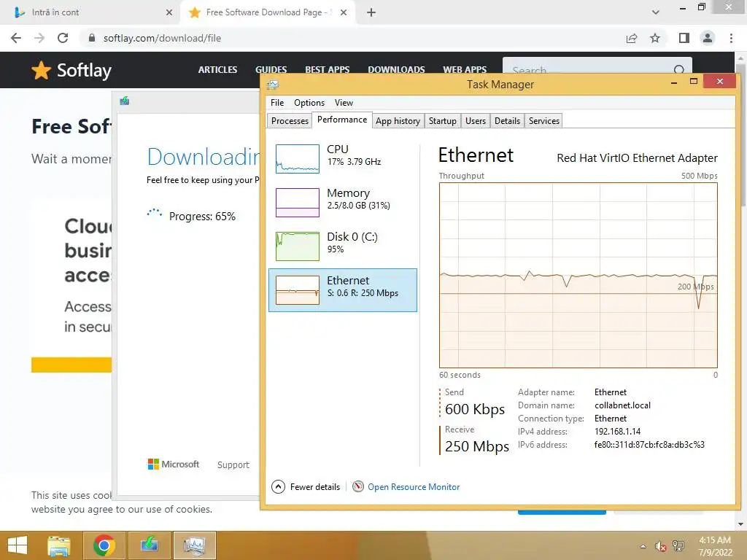This screenshot has width=747, height=560.
Task: Switch to the Details tab
Action: tap(508, 121)
